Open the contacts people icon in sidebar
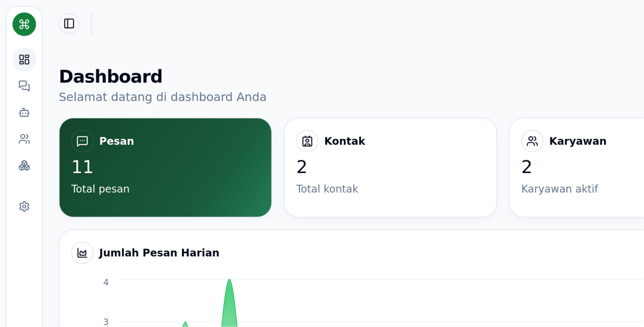 24,139
